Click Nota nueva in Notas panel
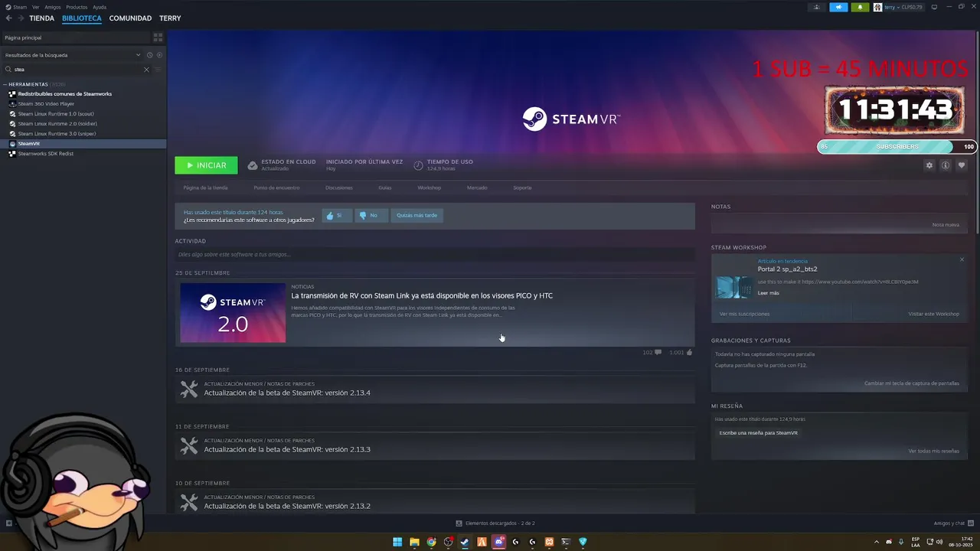Viewport: 980px width, 551px height. tap(946, 225)
